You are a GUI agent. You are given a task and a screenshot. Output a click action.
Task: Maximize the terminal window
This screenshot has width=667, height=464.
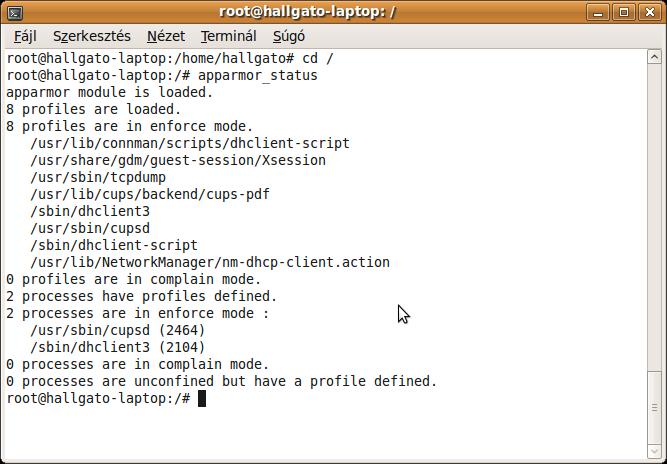[624, 12]
